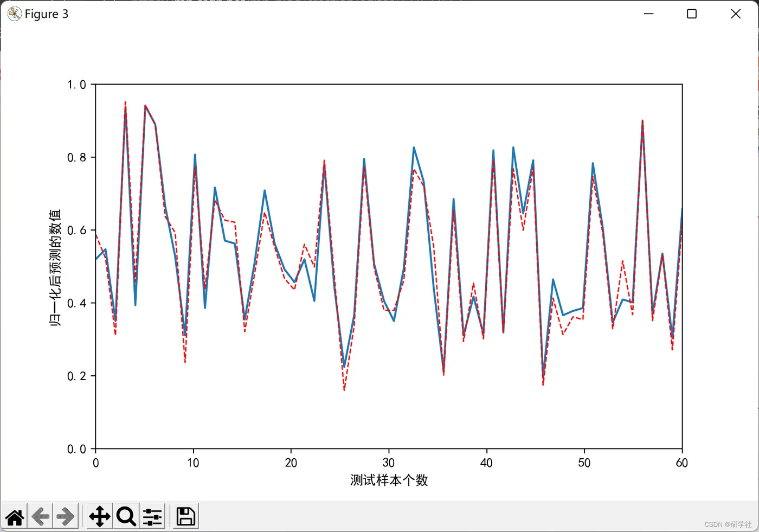Click the y-axis tick label 0.8

point(76,157)
